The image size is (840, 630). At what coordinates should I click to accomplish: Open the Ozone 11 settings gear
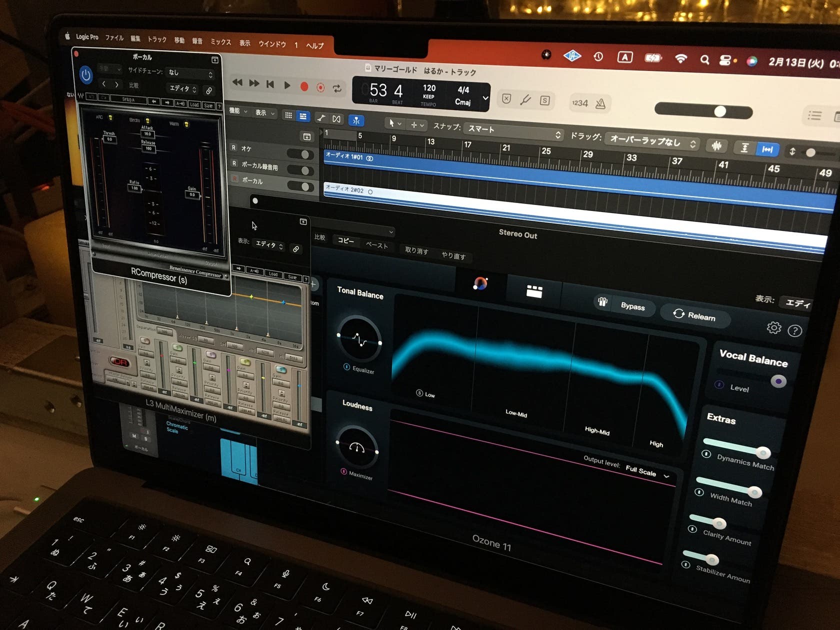click(x=773, y=327)
